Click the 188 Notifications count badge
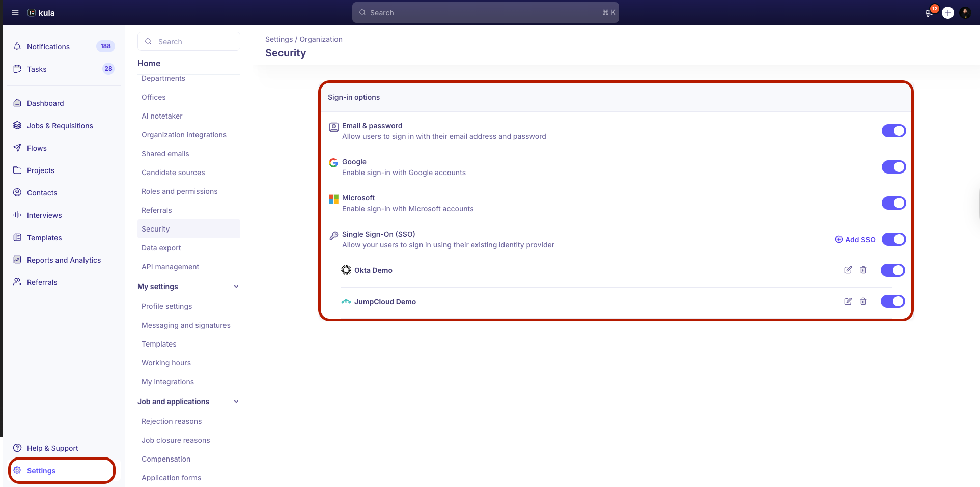The width and height of the screenshot is (980, 487). tap(105, 46)
